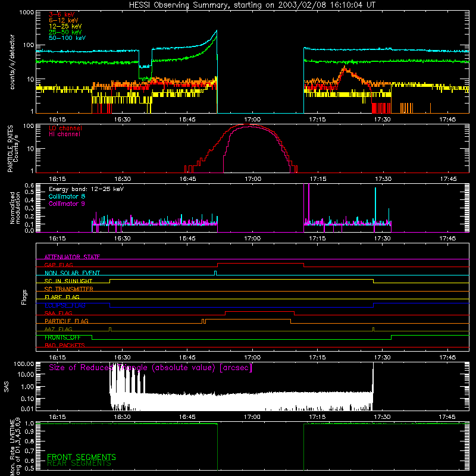Click the LO channel legend label
This screenshot has width=476, height=476.
[x=65, y=128]
